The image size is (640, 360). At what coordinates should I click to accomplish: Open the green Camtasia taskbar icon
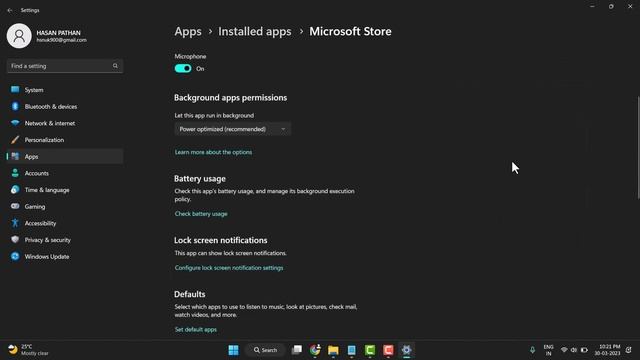370,350
